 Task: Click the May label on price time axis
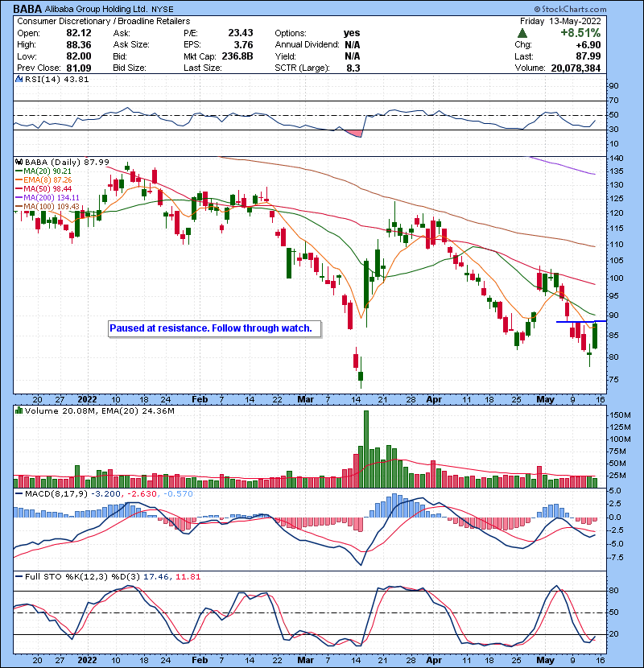pos(545,400)
